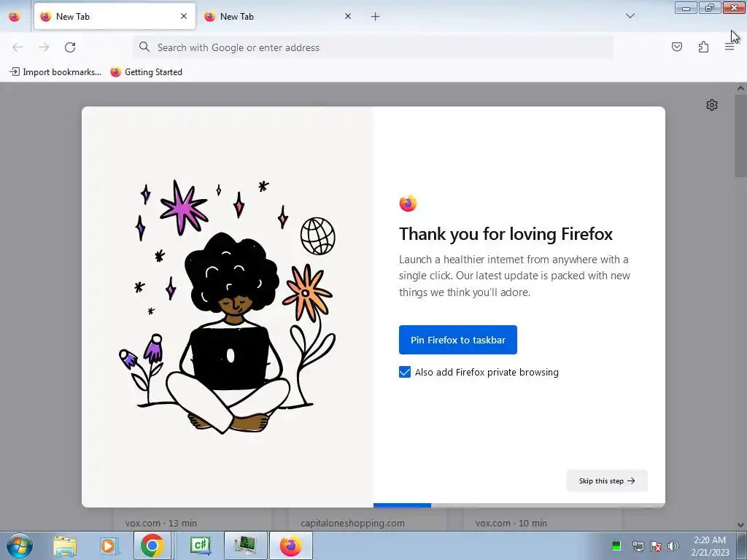The width and height of the screenshot is (747, 560).
Task: Click the Firefox View icon left of tabs
Action: coord(15,16)
